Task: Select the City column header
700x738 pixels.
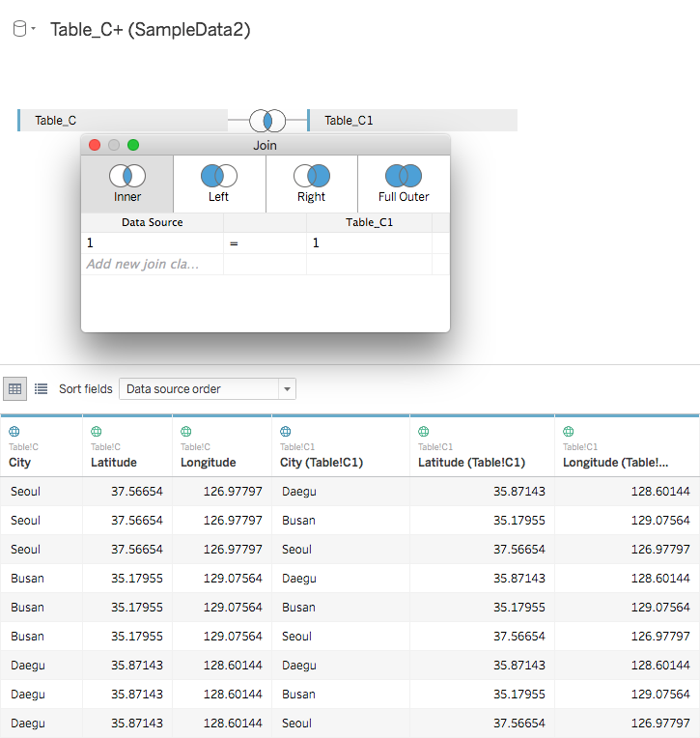Action: click(42, 446)
